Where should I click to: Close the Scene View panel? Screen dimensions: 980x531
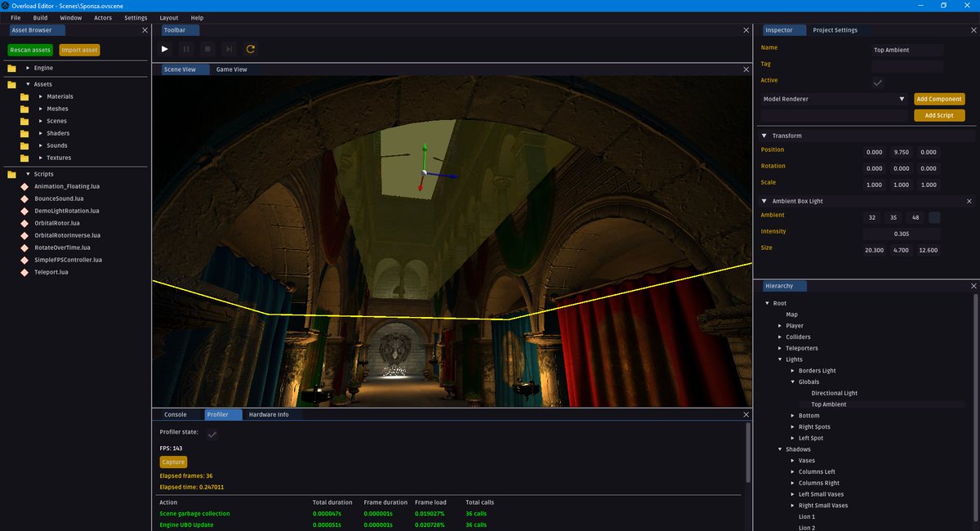coord(746,69)
